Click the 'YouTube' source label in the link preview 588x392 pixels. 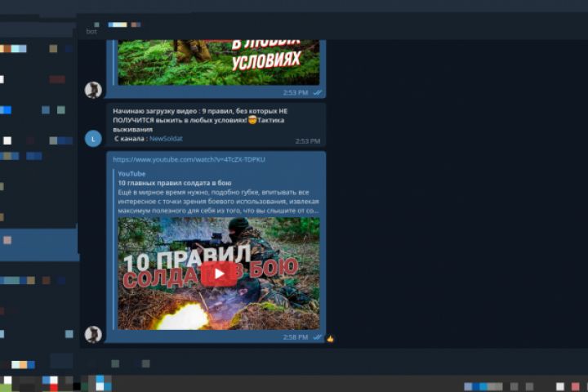[x=131, y=174]
